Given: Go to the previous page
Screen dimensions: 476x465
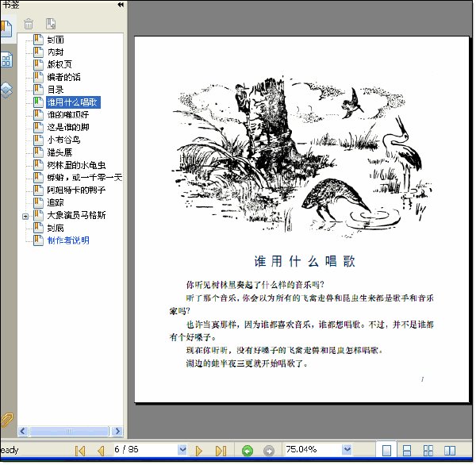Looking at the screenshot, I should click(101, 451).
